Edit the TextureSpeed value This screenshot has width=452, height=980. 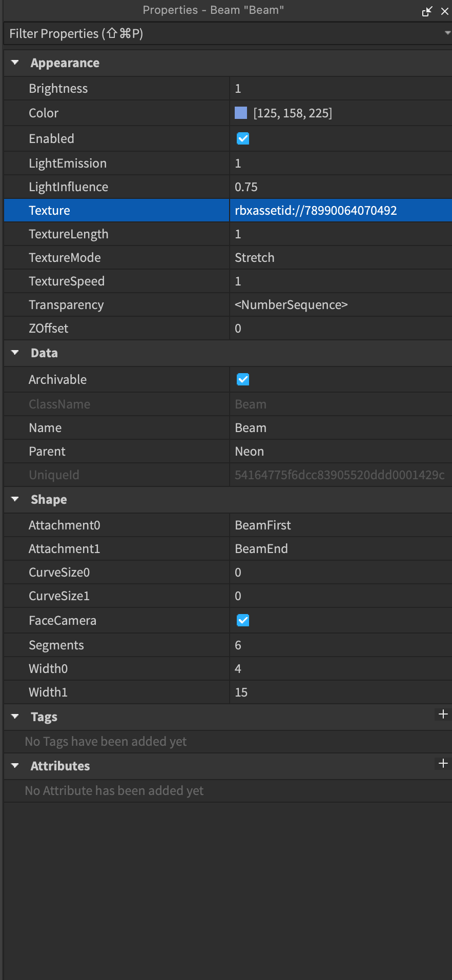[x=341, y=281]
